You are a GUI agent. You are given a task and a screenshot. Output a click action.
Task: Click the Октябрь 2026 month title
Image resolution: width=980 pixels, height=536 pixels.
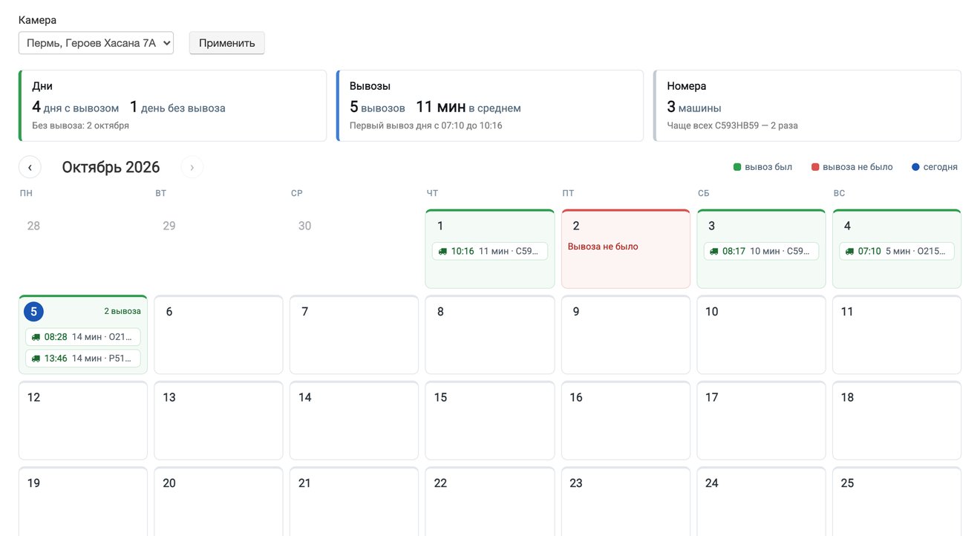click(x=111, y=167)
